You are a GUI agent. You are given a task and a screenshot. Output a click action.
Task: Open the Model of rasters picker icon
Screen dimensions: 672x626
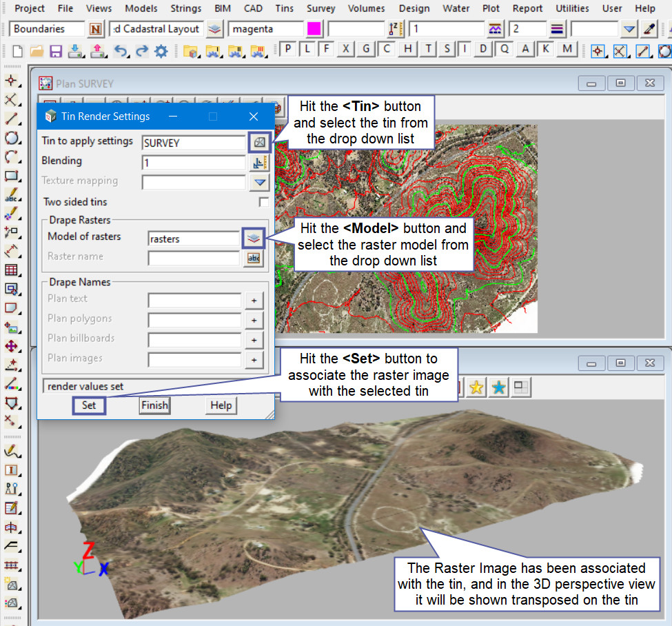pyautogui.click(x=254, y=238)
